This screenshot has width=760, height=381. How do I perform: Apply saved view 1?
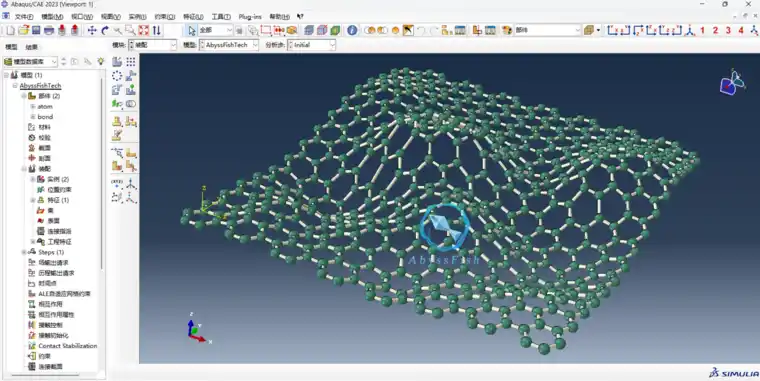point(702,31)
